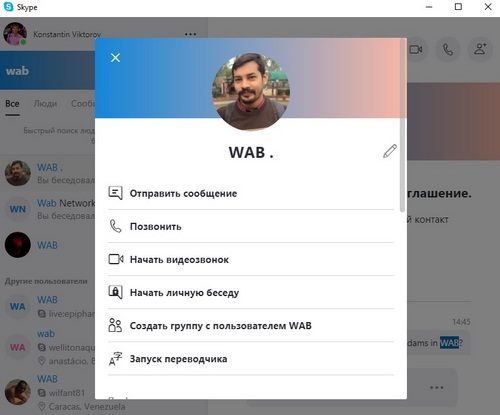Click the camera icon beside Начать видеозвонок

point(116,259)
